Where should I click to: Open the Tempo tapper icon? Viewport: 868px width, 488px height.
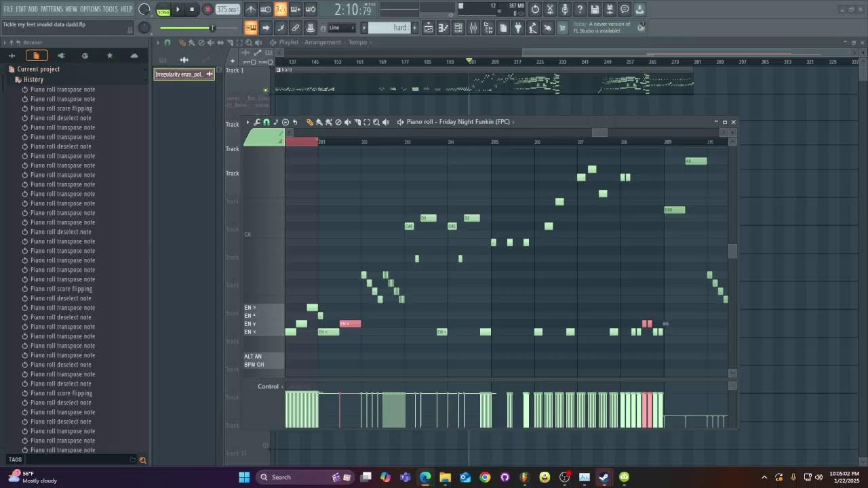(533, 28)
